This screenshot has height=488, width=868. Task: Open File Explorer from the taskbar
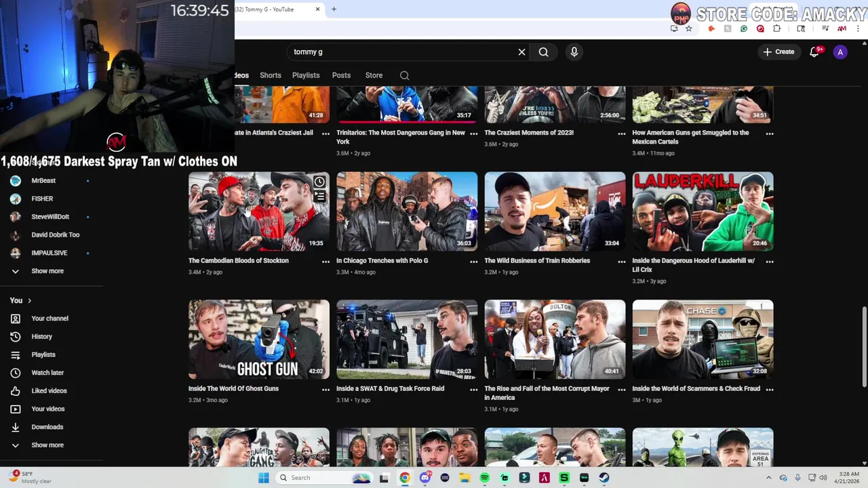pyautogui.click(x=465, y=478)
